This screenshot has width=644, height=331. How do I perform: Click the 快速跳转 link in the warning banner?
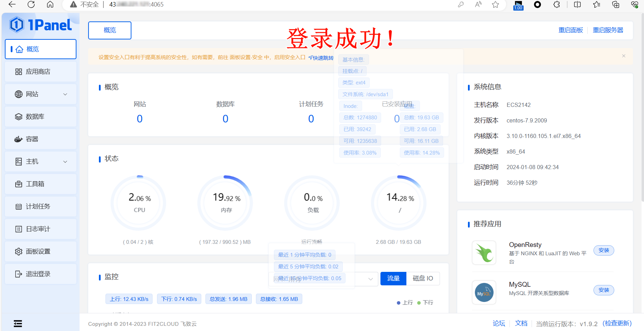pos(321,58)
